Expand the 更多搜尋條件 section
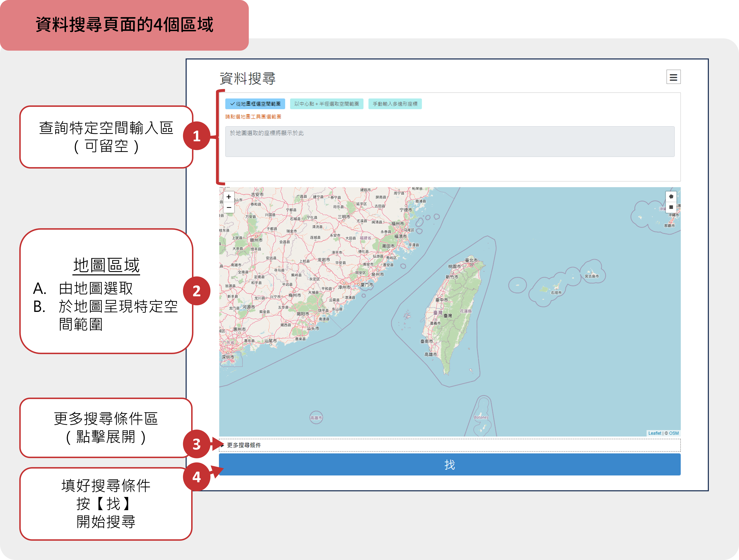 pos(244,445)
